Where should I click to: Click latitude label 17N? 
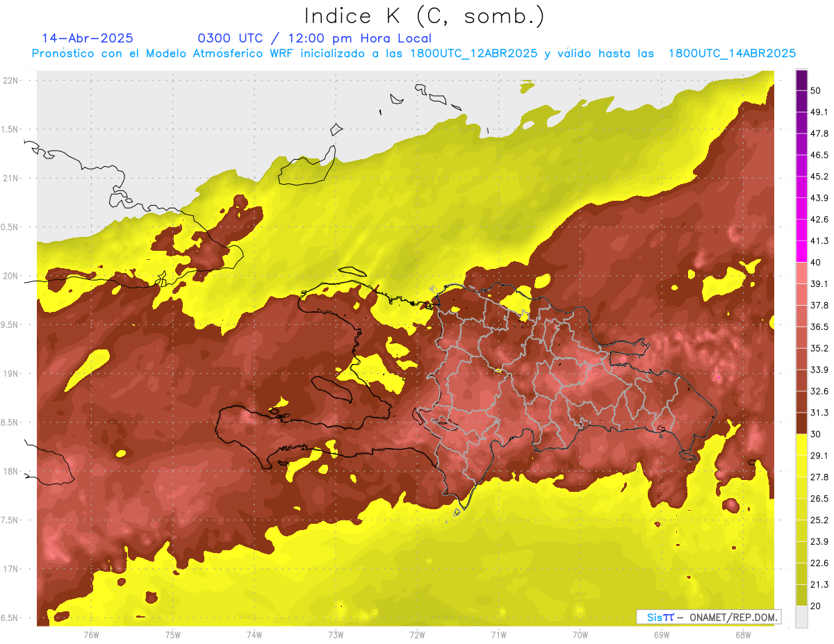(11, 570)
